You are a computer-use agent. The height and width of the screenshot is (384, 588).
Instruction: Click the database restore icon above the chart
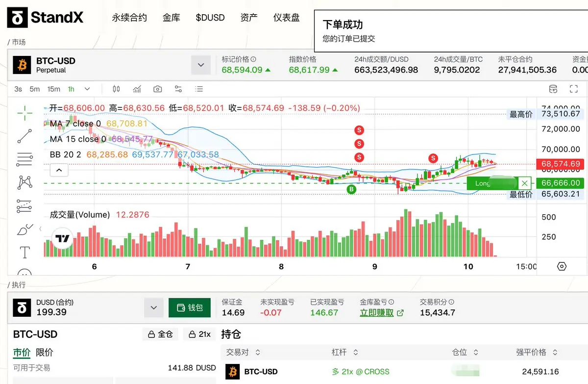[553, 89]
